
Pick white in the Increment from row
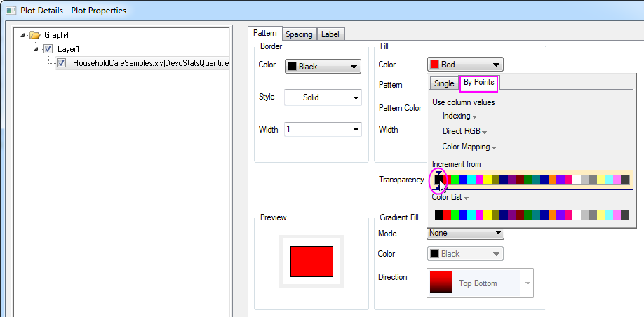577,180
